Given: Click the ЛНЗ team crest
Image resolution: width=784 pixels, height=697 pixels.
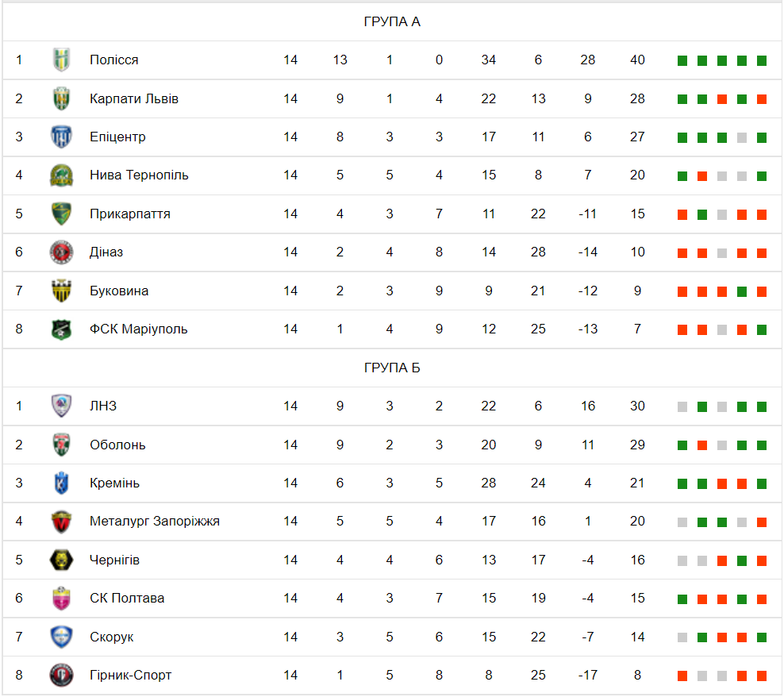Looking at the screenshot, I should coord(61,406).
